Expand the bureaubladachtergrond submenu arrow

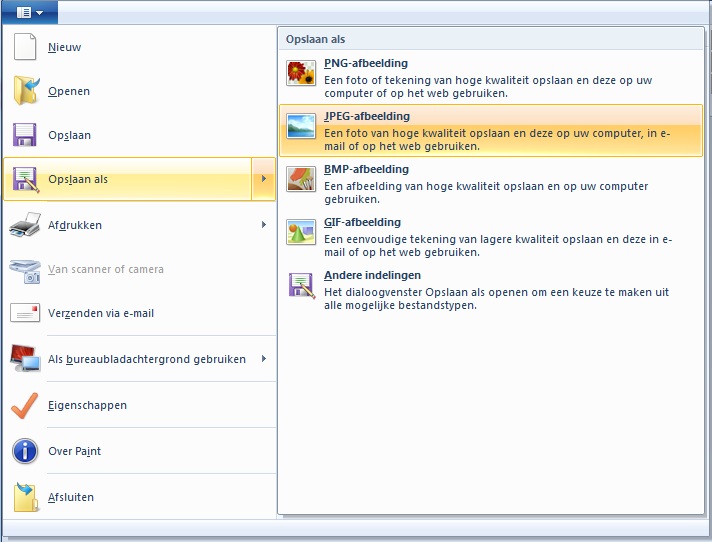point(264,359)
